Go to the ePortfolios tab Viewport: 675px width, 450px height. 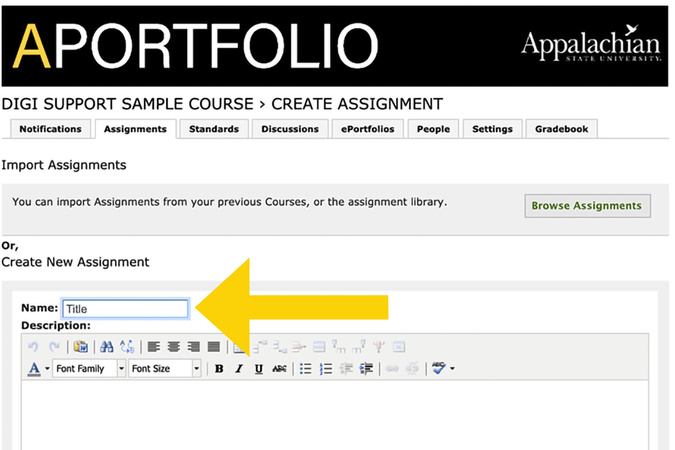tap(368, 129)
